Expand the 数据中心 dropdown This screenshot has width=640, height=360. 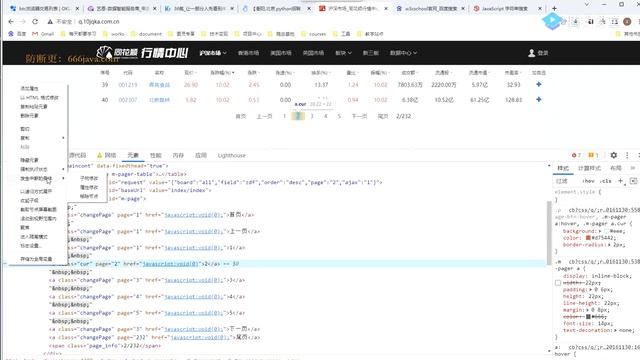(x=403, y=53)
